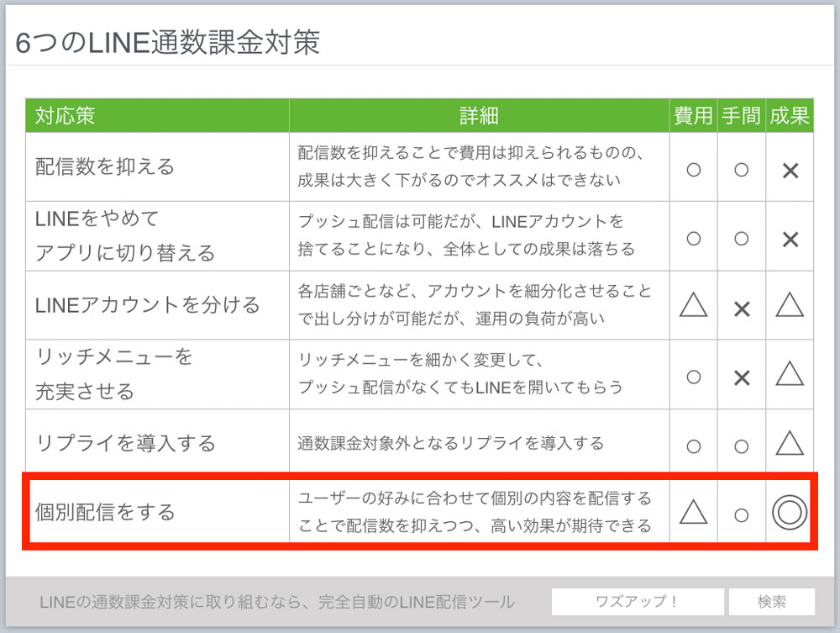Select the 個別配信をする row label
This screenshot has height=633, width=840.
[x=105, y=512]
